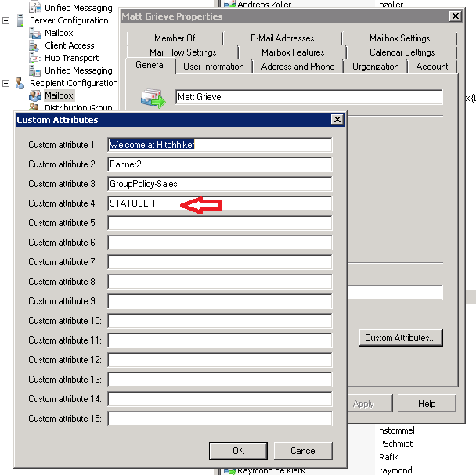Click the Custom attribute 5 field

click(219, 223)
